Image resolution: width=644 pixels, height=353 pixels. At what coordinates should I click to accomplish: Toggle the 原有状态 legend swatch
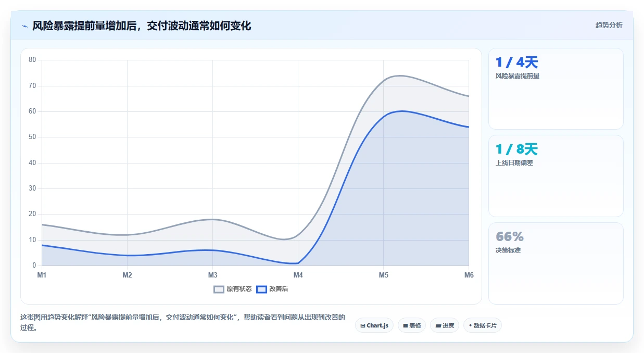(219, 289)
